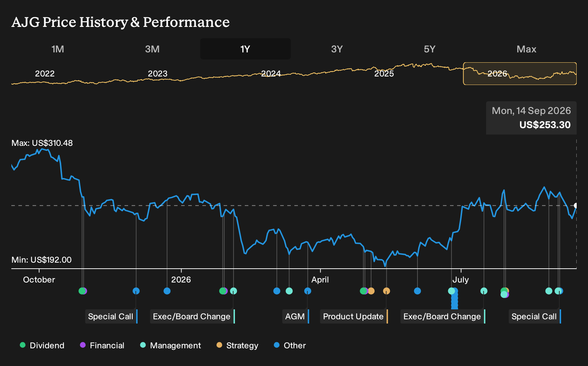The height and width of the screenshot is (366, 588).
Task: Click the April axis label
Action: tap(320, 280)
